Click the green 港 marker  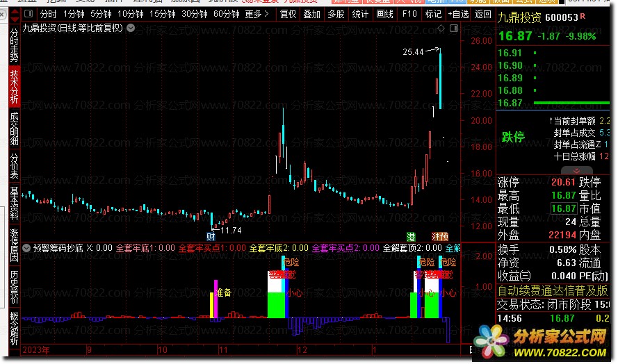click(411, 236)
